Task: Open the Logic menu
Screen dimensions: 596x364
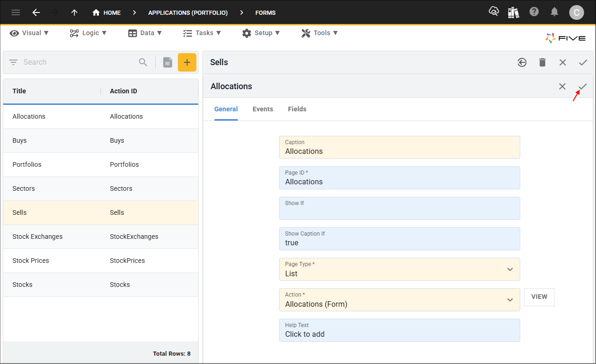Action: click(x=88, y=33)
